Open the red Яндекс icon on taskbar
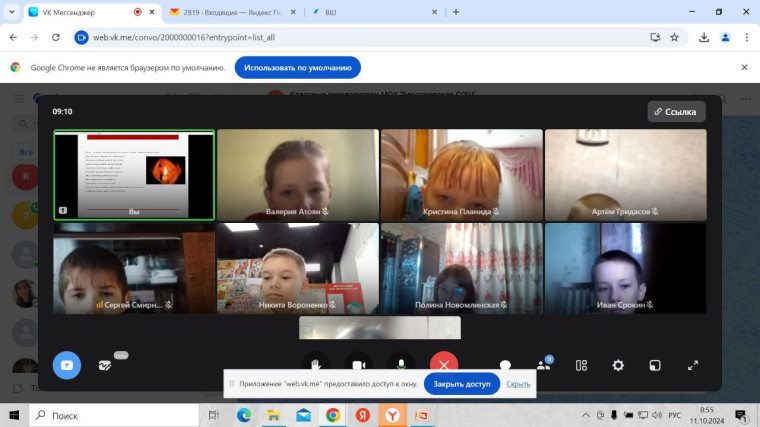Screen dimensions: 760x427 pos(363,415)
